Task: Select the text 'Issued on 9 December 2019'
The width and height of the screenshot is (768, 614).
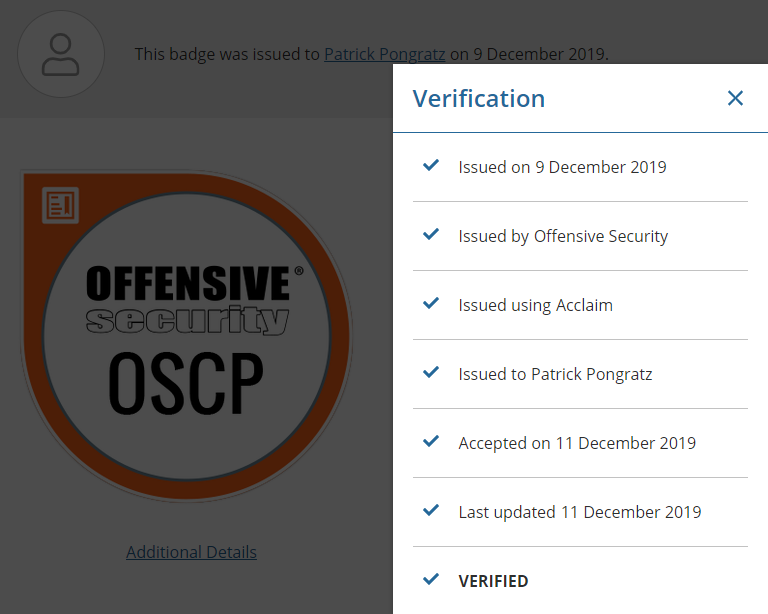Action: click(x=562, y=167)
